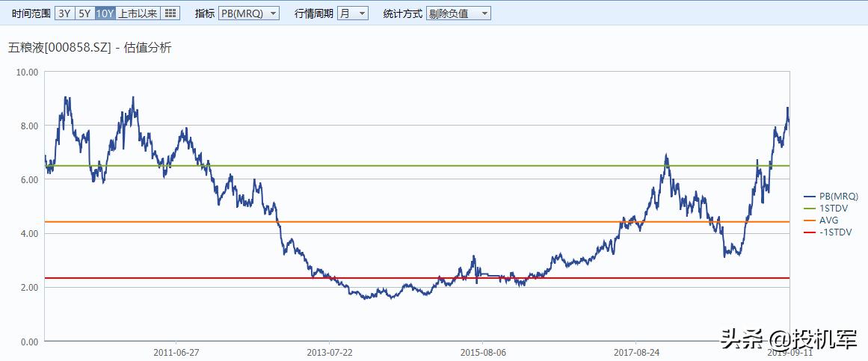Click the 2011-06-27 axis date label
The image size is (868, 361).
176,352
